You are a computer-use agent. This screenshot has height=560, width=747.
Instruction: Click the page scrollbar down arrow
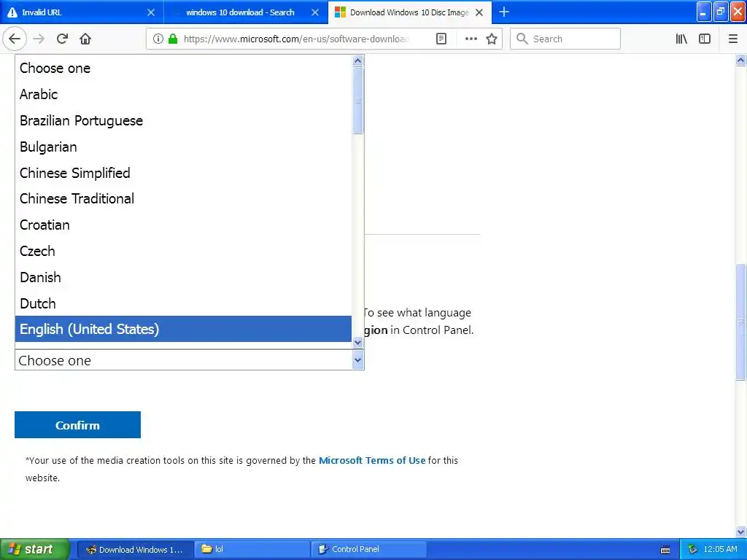[741, 532]
